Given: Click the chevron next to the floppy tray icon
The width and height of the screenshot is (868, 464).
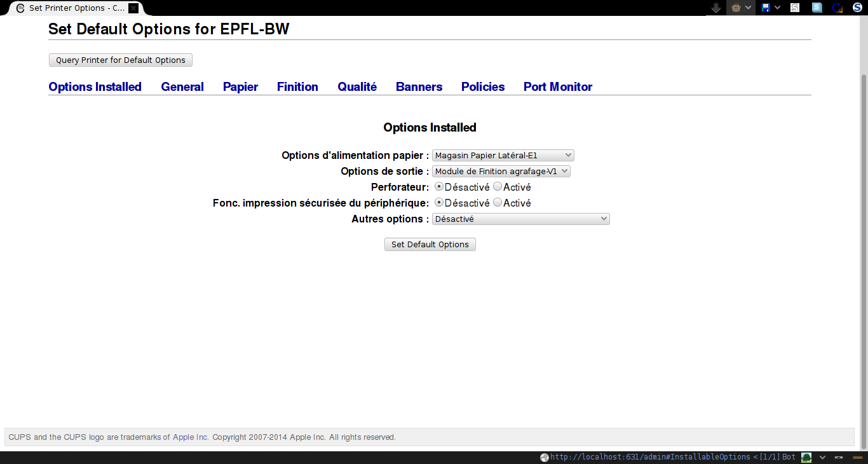Looking at the screenshot, I should [777, 8].
